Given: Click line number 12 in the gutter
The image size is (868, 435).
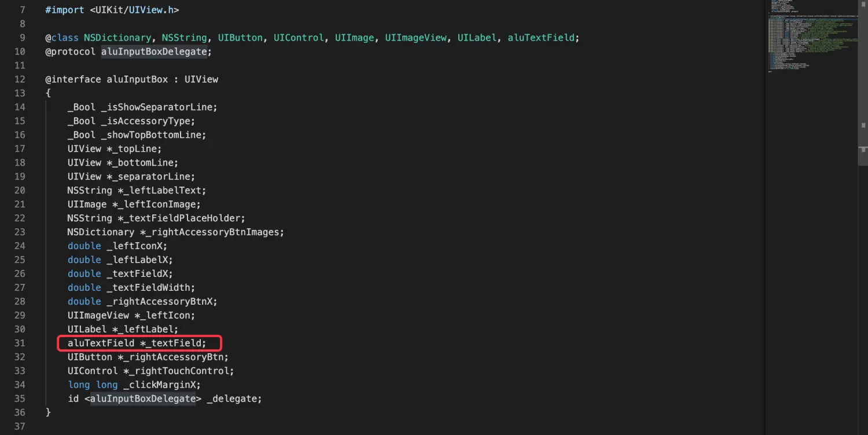Looking at the screenshot, I should (x=20, y=79).
